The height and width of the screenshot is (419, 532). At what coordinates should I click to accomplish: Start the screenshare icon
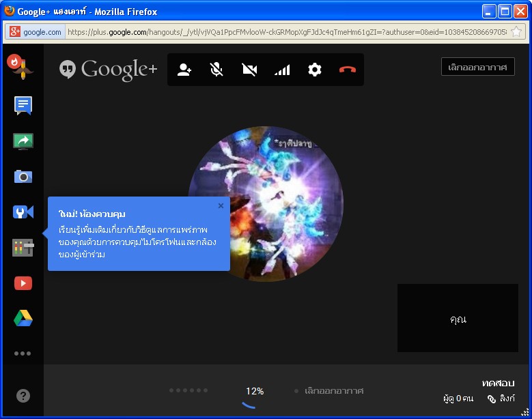point(23,141)
